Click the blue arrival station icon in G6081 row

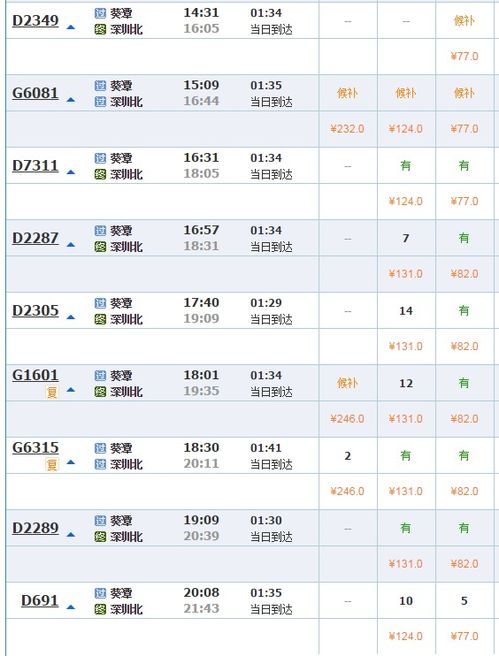(100, 102)
